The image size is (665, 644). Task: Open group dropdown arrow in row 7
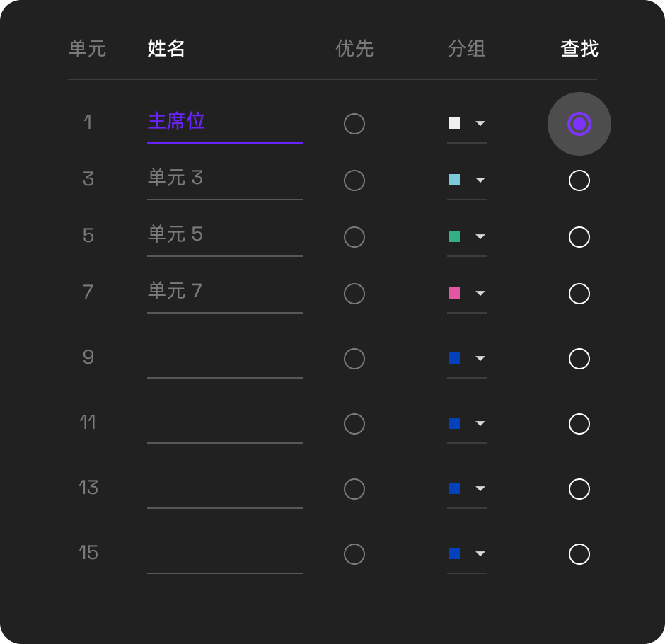pos(480,293)
